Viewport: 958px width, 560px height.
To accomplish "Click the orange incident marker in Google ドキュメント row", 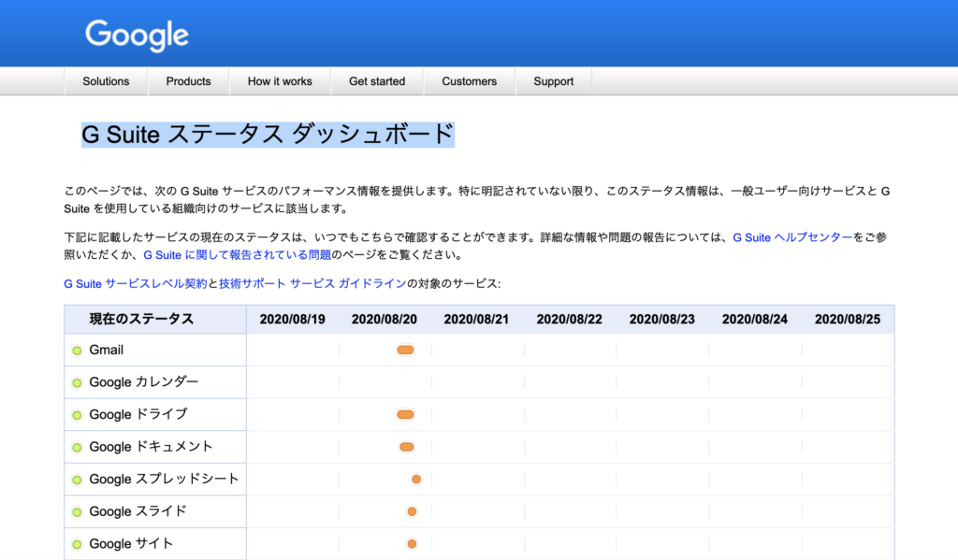I will [406, 447].
